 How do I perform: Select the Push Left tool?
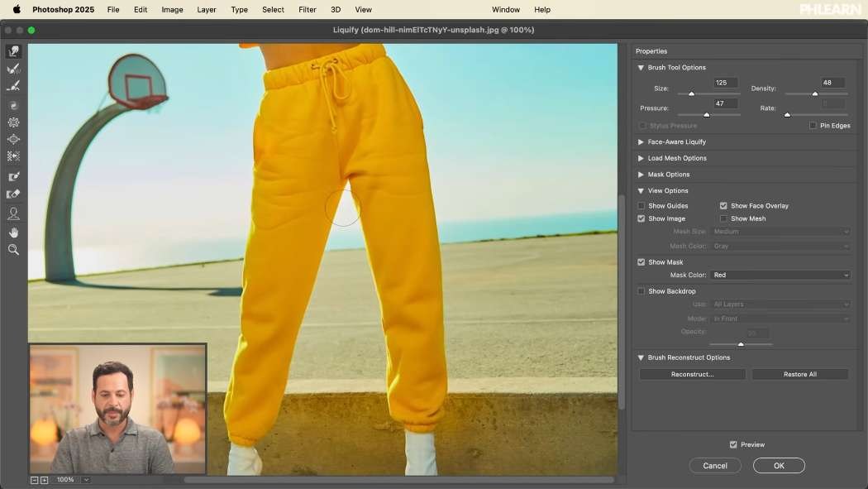pos(13,156)
